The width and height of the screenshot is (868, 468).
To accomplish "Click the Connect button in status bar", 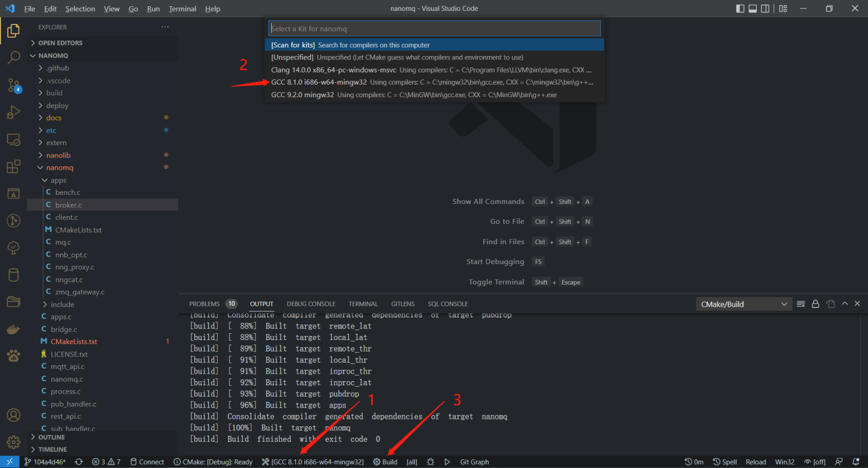I will (147, 462).
